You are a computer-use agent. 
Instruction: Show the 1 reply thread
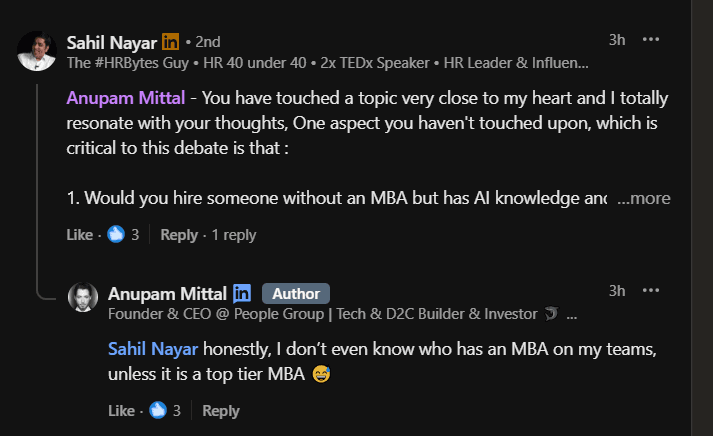pyautogui.click(x=234, y=235)
